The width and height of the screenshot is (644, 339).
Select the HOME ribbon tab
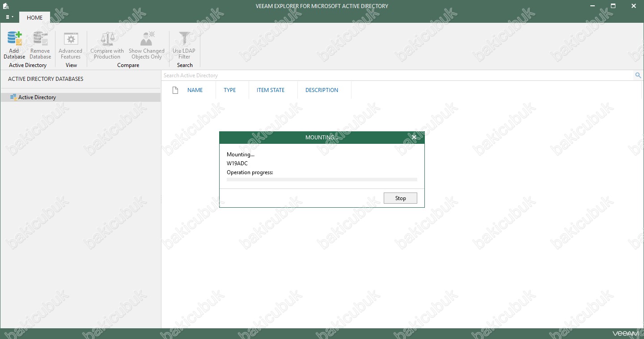[x=35, y=17]
